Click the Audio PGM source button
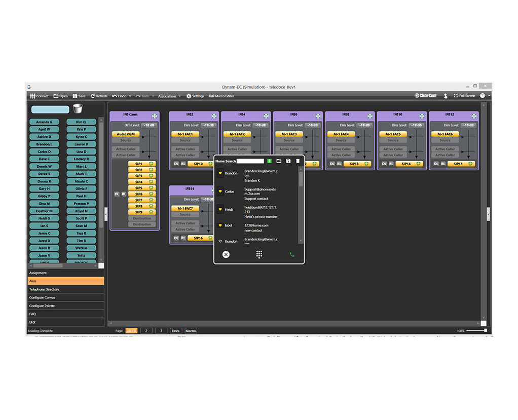The height and width of the screenshot is (420, 518). pyautogui.click(x=126, y=134)
